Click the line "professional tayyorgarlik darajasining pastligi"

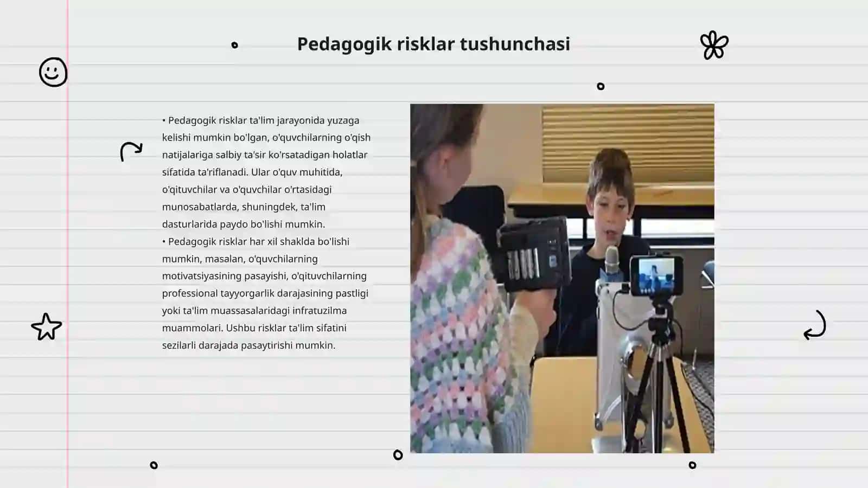tap(265, 293)
